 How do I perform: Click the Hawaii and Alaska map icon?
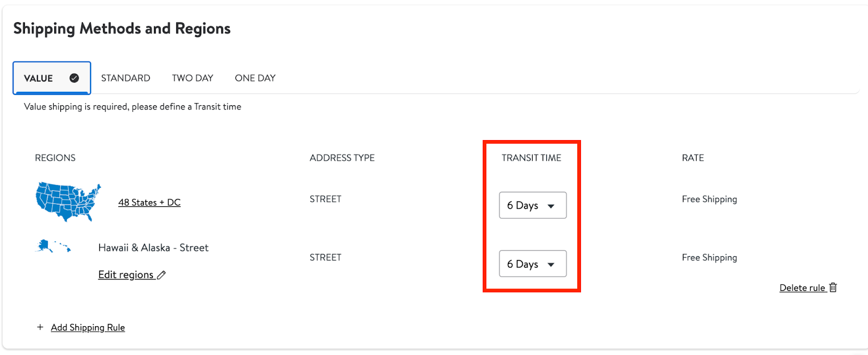pyautogui.click(x=53, y=246)
